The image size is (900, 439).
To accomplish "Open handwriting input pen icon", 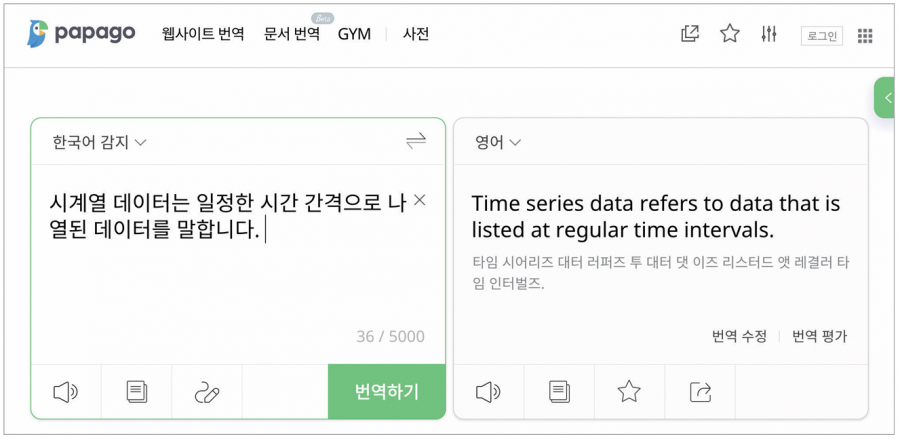I will click(x=207, y=393).
